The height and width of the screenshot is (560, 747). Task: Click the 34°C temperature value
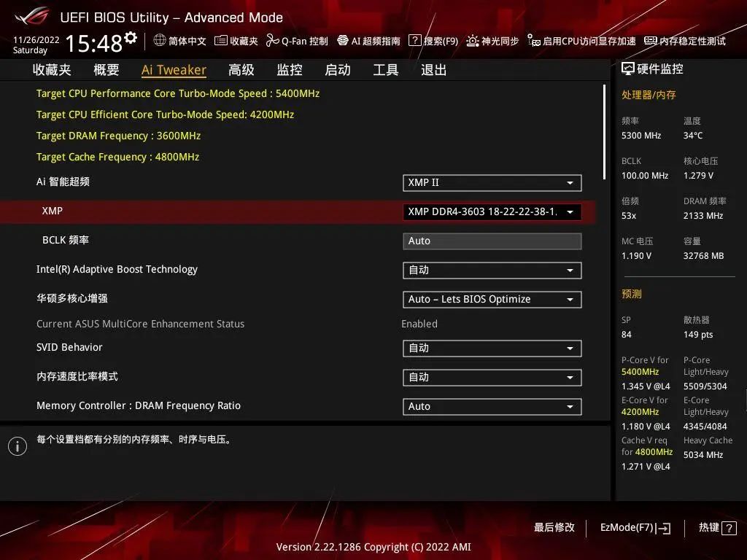pos(693,136)
